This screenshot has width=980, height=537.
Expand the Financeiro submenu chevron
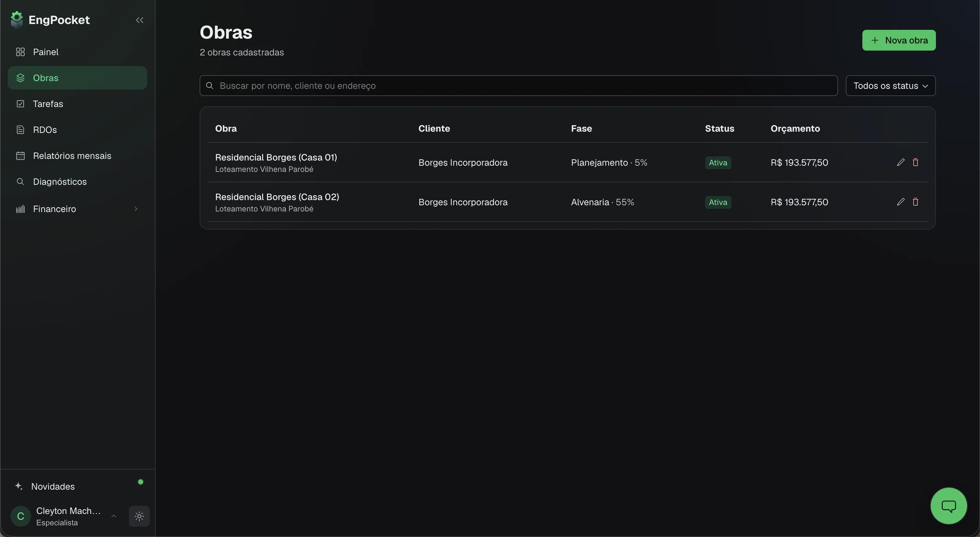(x=136, y=209)
